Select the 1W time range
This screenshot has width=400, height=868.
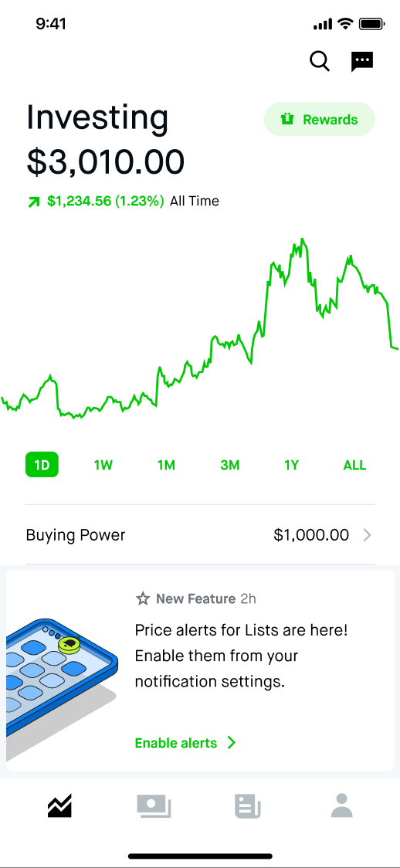tap(103, 465)
